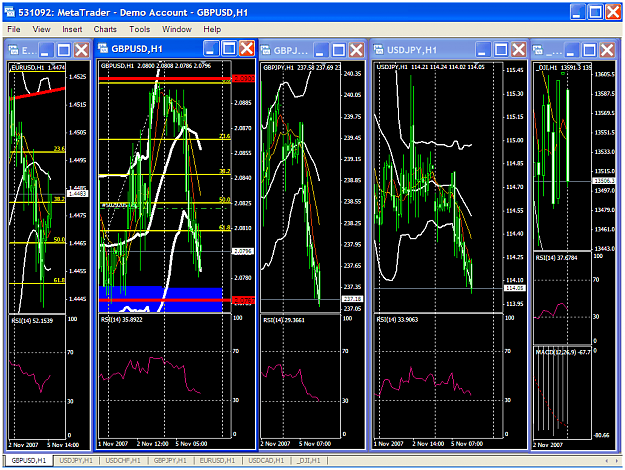
Task: Click RSI(14) 33.9063 label in USDJPY chart
Action: pos(397,319)
